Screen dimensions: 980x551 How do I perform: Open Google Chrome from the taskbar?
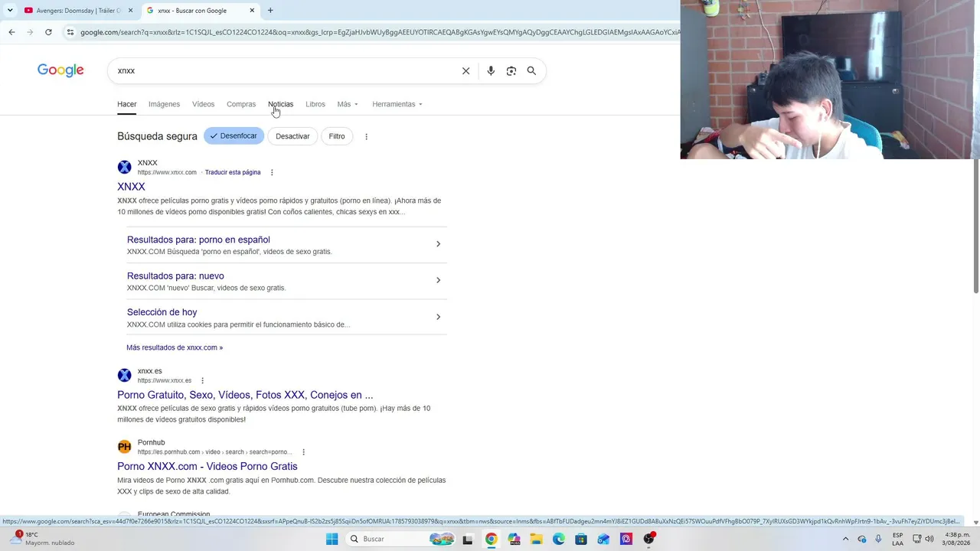pyautogui.click(x=492, y=539)
